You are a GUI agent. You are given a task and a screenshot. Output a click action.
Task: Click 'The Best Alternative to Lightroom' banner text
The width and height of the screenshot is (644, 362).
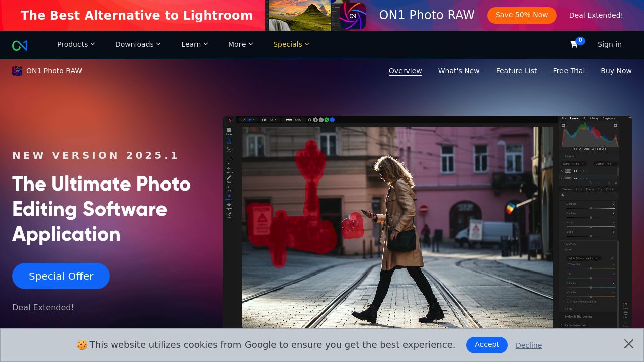tap(136, 15)
